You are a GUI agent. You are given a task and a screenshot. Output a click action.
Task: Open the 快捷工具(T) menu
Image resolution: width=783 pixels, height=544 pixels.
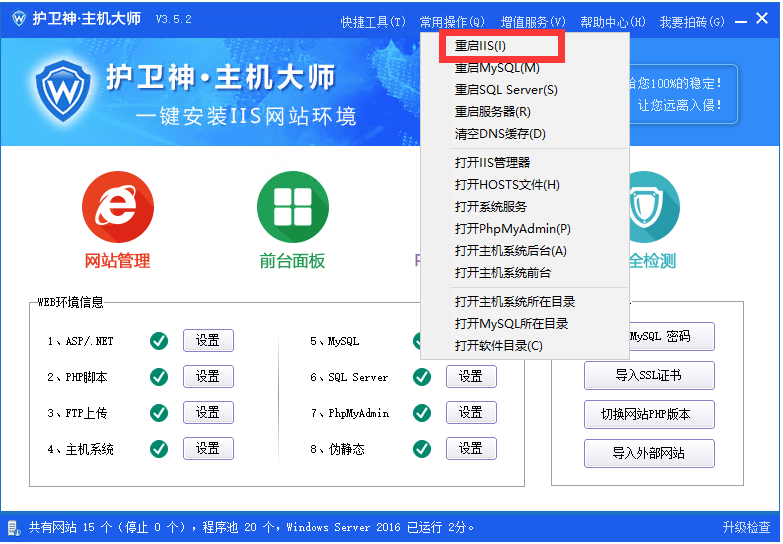point(373,21)
